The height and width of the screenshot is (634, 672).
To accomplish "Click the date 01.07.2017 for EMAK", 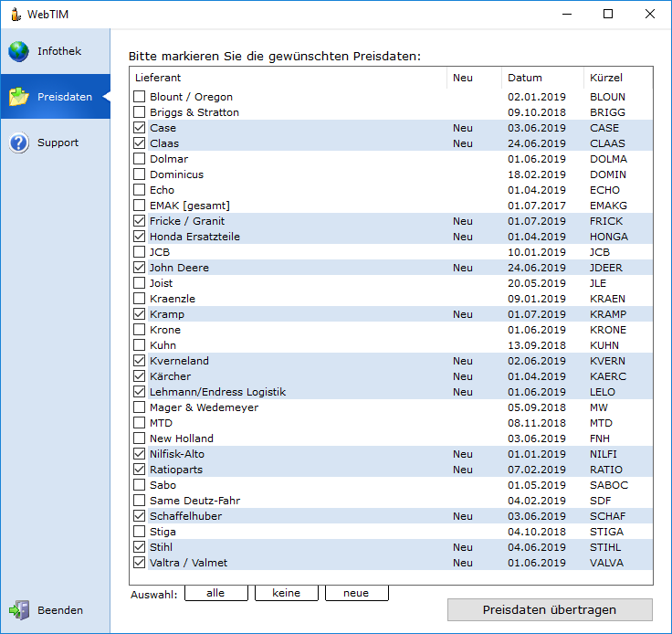I will 537,206.
